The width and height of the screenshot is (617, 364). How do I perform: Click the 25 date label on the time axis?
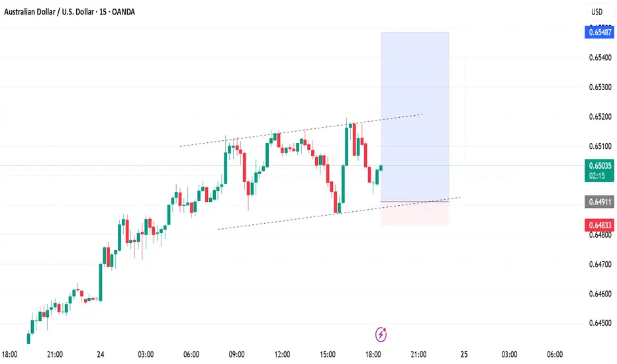click(x=464, y=355)
